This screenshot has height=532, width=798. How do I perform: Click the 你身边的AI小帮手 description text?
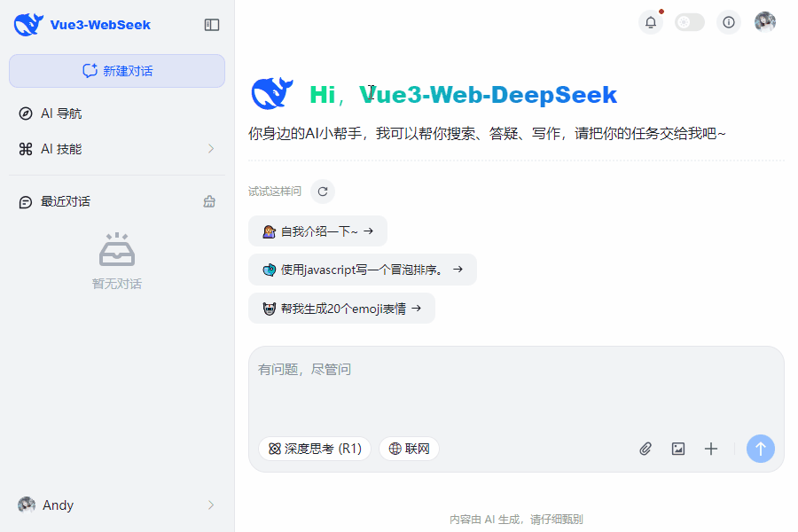tap(487, 133)
